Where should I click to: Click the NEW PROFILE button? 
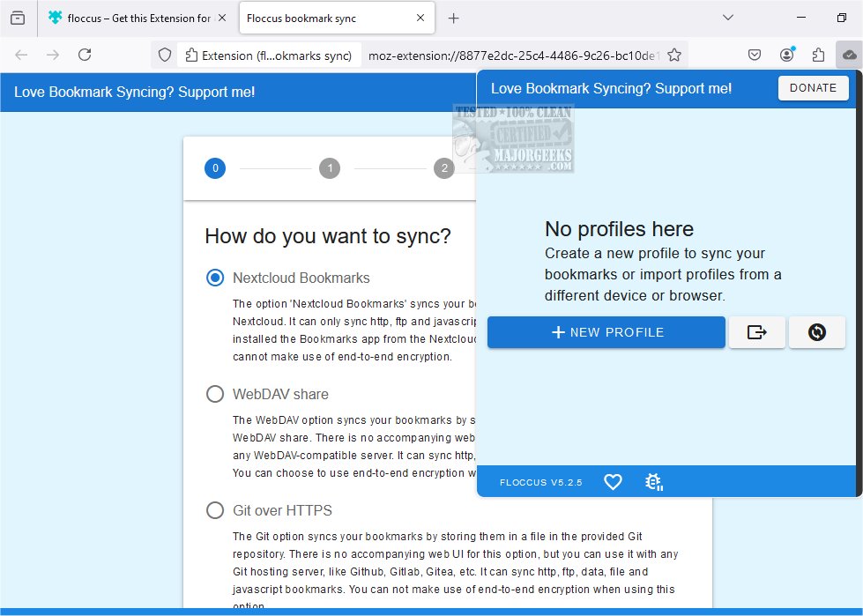point(606,332)
